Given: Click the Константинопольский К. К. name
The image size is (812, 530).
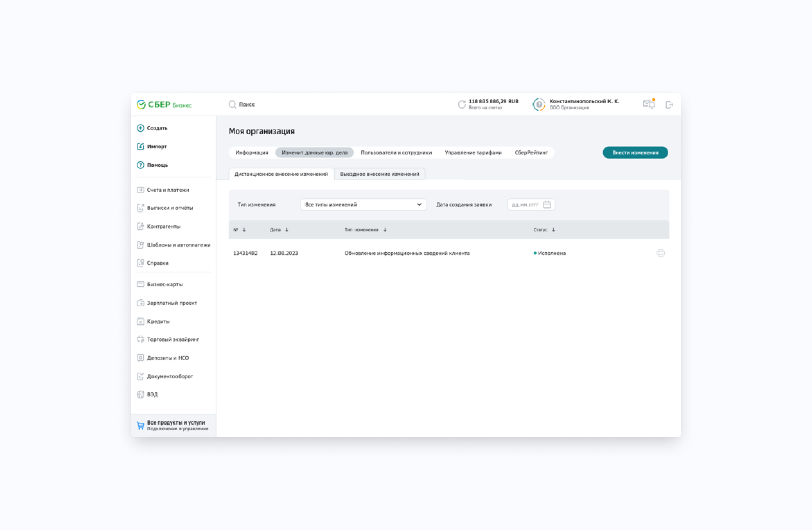Looking at the screenshot, I should [x=584, y=101].
